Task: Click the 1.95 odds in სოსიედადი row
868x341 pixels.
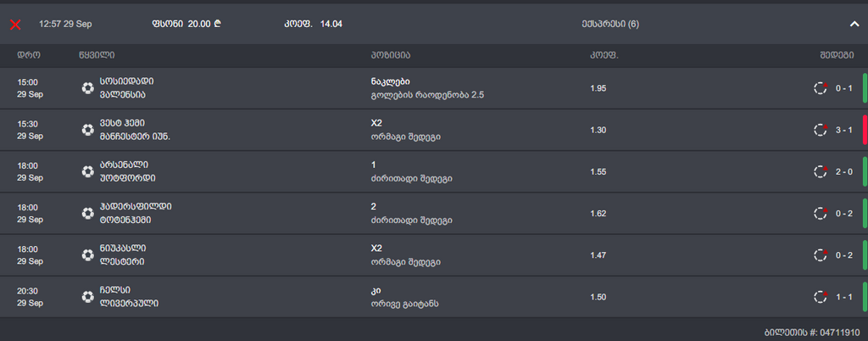Action: point(598,88)
